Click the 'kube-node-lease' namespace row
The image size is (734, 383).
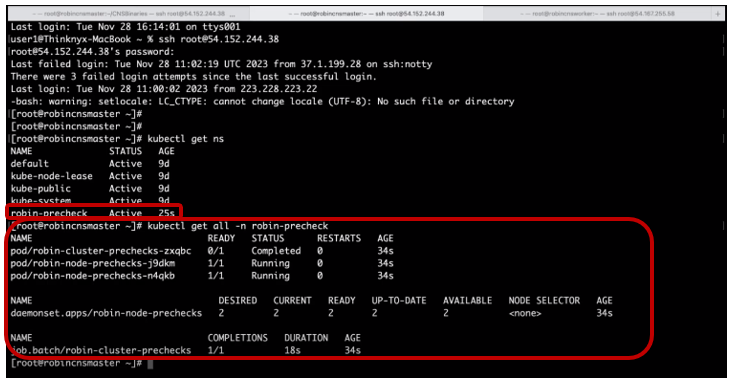point(90,177)
